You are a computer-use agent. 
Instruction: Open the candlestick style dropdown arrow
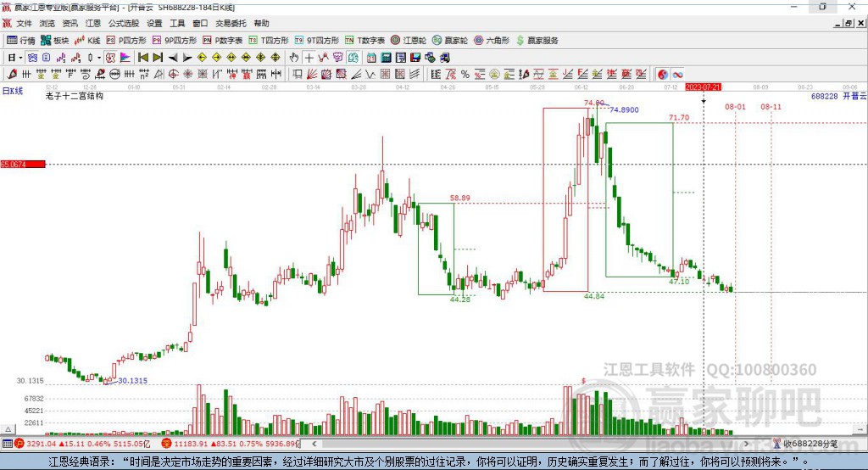[x=99, y=58]
